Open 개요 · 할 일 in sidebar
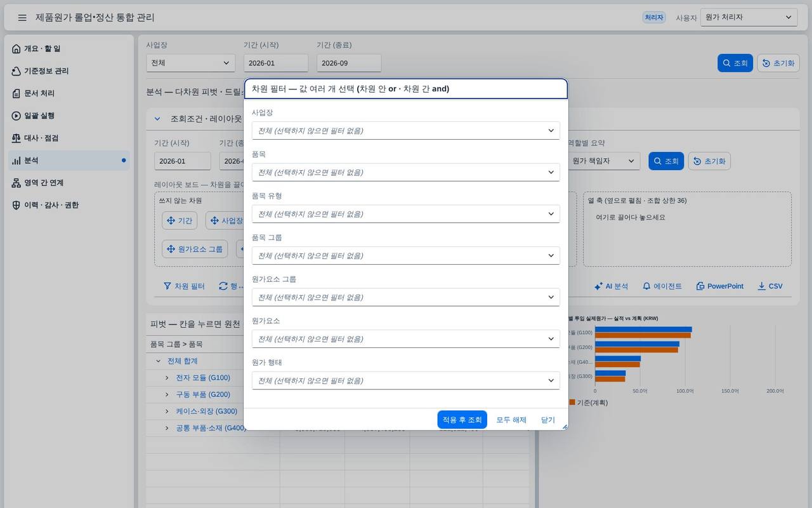The width and height of the screenshot is (812, 508). point(69,49)
